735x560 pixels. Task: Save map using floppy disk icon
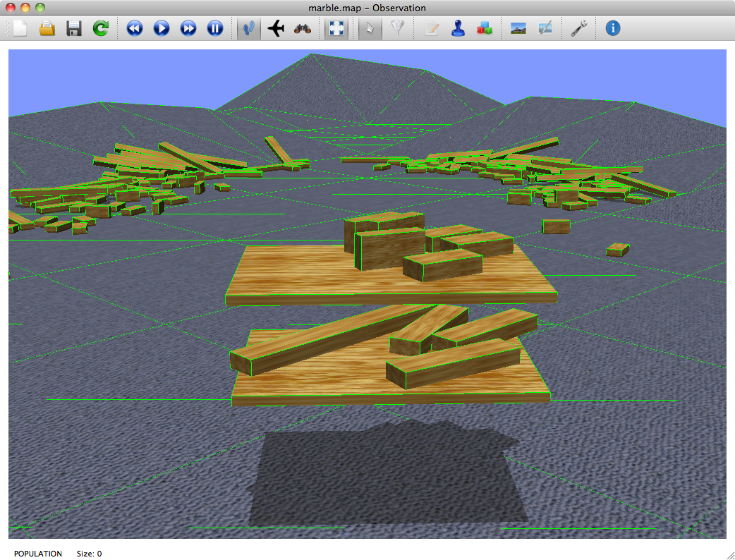click(74, 28)
